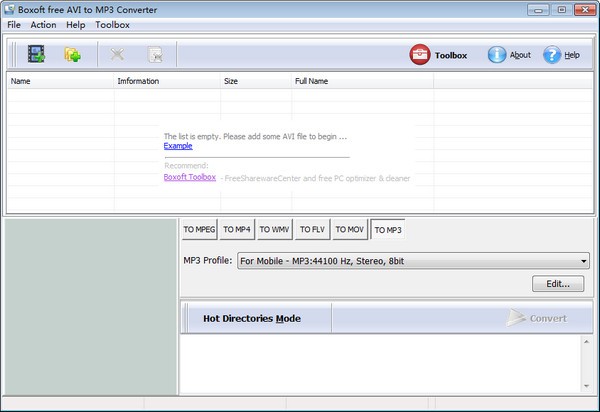Open the Action menu
The image size is (600, 412).
point(43,25)
